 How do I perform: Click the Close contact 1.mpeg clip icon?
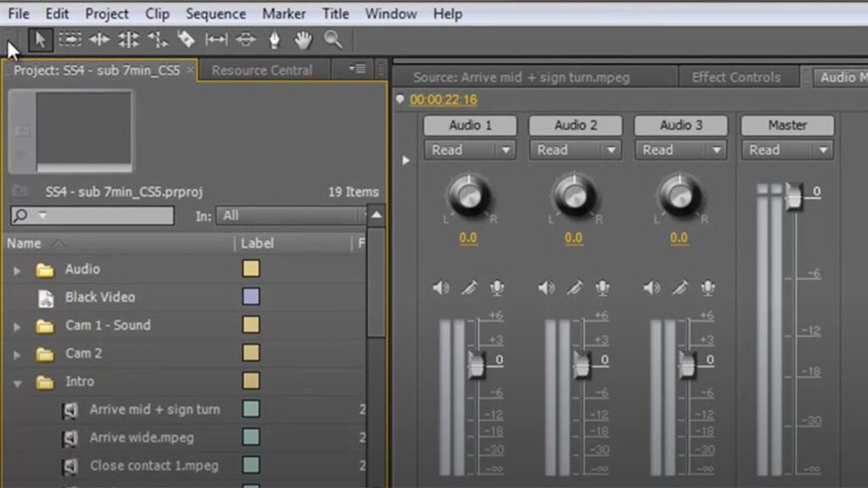(x=70, y=467)
